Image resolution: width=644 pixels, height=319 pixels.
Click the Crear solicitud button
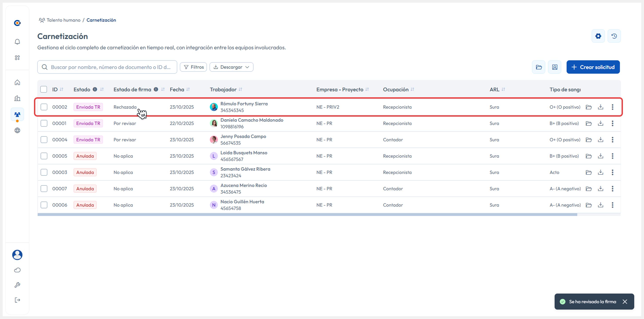pos(593,67)
